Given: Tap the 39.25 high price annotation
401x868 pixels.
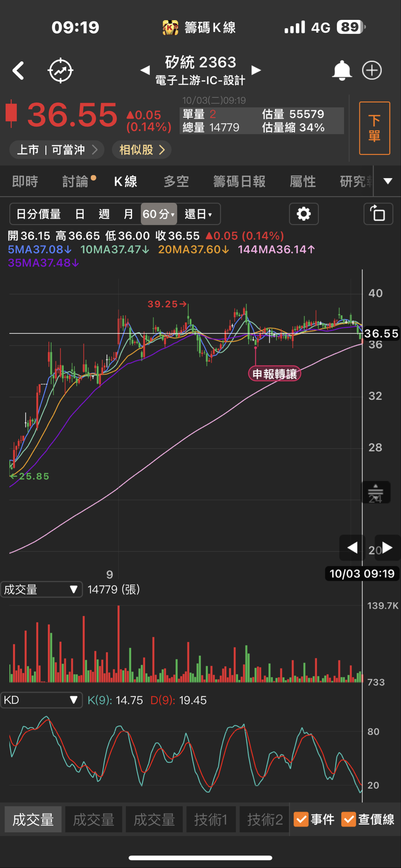Looking at the screenshot, I should (167, 304).
